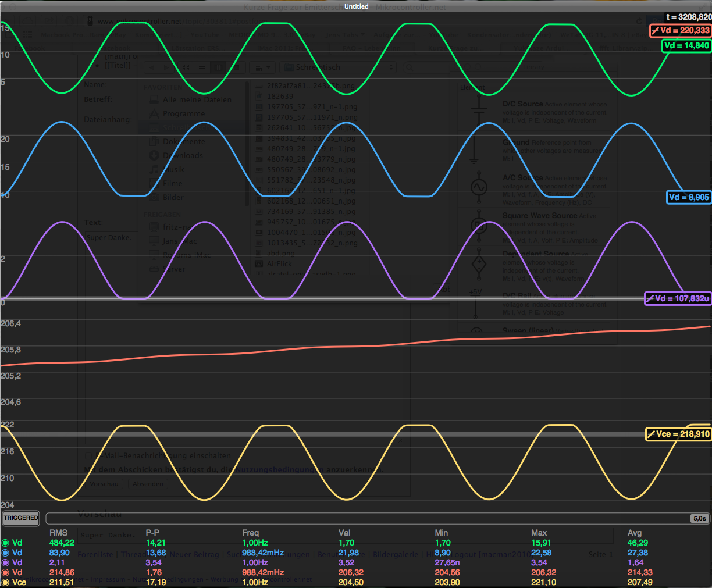Click the 5,0s time scale slider handle
The height and width of the screenshot is (588, 712).
[x=699, y=518]
